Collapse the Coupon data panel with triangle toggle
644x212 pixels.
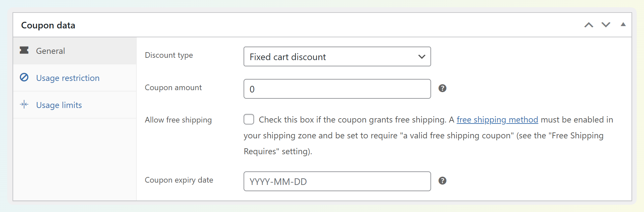pos(623,24)
